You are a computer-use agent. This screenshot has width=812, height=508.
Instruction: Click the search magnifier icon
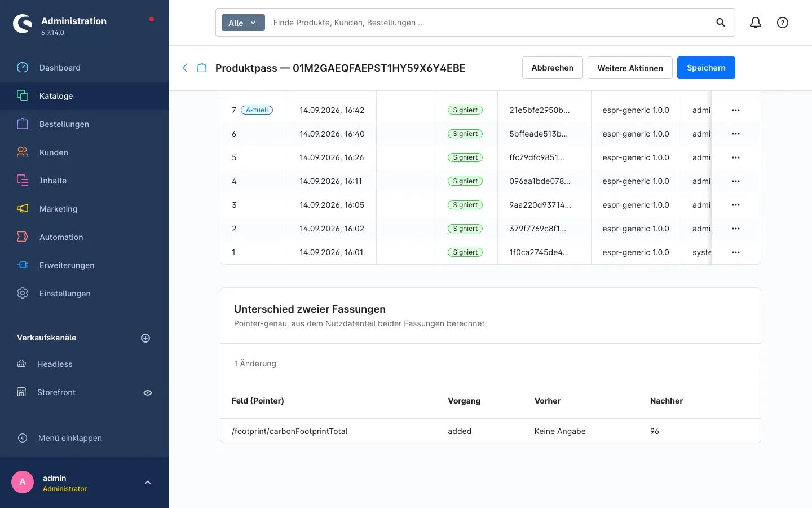pyautogui.click(x=721, y=23)
